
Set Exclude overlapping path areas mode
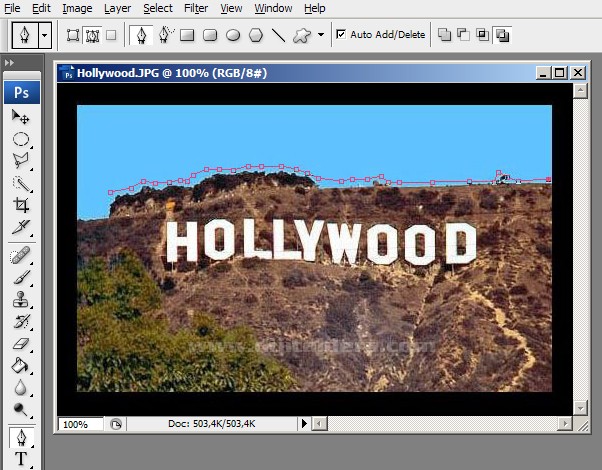[x=503, y=35]
